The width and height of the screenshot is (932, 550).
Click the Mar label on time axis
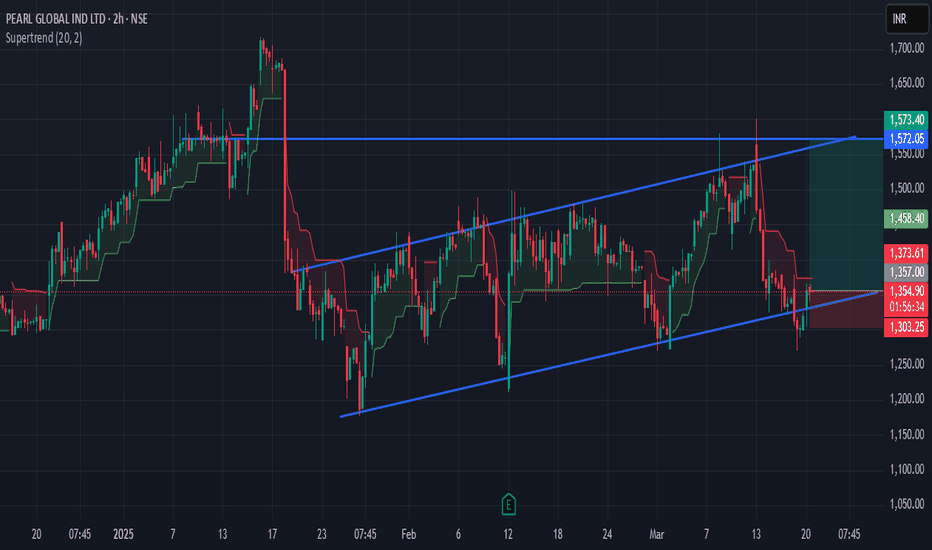(656, 534)
